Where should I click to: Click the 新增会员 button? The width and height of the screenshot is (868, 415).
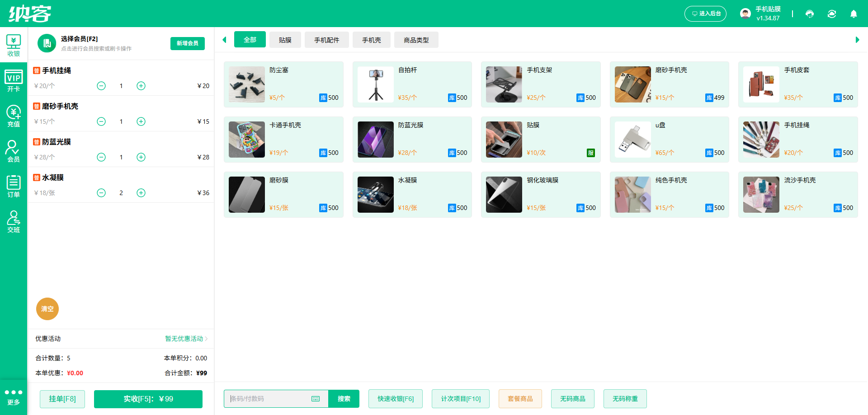click(x=188, y=43)
